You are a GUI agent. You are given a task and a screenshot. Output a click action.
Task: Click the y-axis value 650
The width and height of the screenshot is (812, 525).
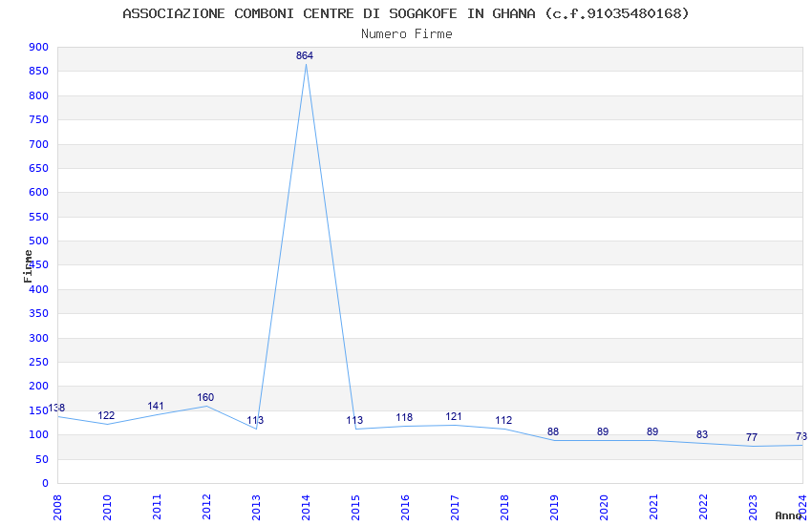tap(39, 168)
